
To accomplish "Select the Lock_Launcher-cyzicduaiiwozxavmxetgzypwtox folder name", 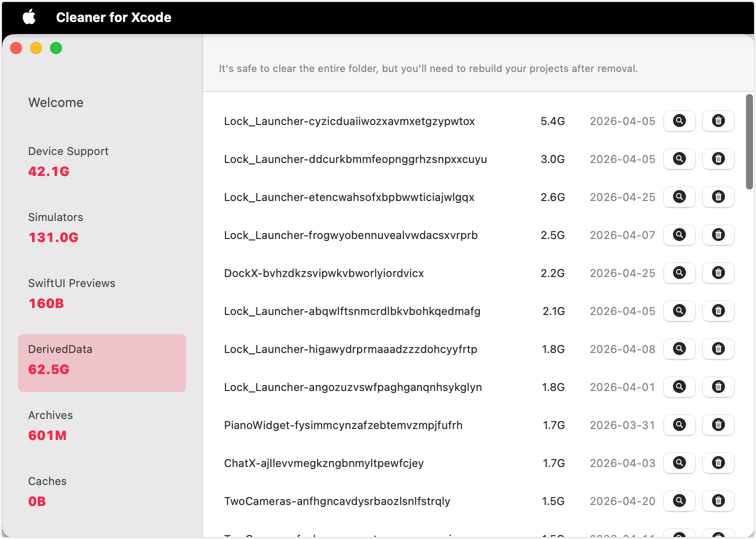I will click(x=349, y=121).
